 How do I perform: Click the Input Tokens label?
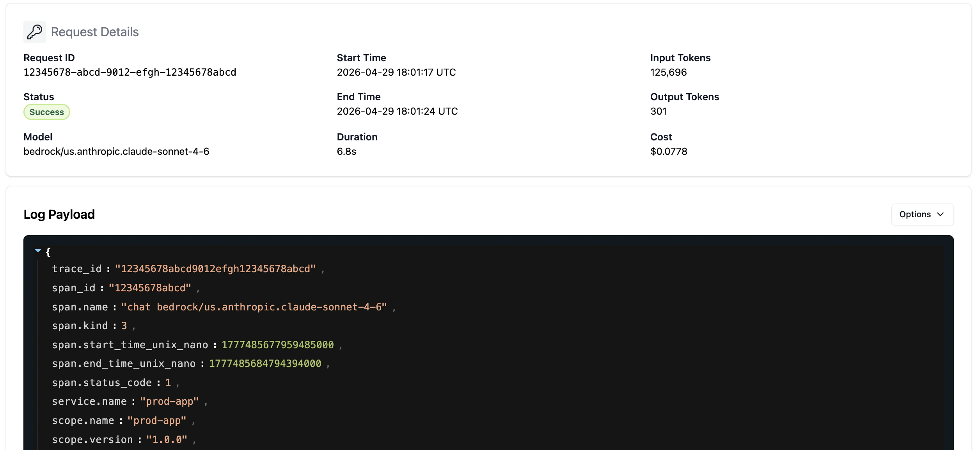(680, 58)
